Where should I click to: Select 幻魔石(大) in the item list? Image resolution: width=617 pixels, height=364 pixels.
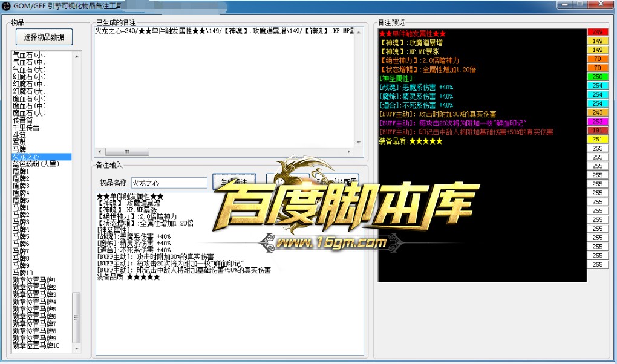(29, 91)
